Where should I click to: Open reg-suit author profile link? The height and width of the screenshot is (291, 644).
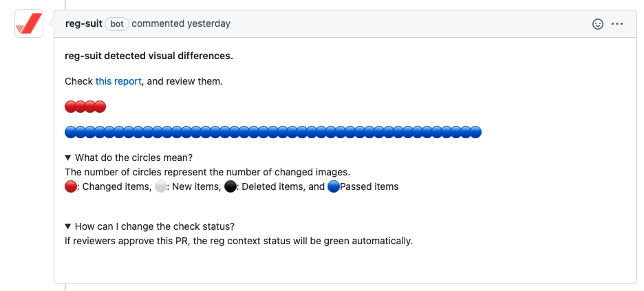pyautogui.click(x=84, y=24)
